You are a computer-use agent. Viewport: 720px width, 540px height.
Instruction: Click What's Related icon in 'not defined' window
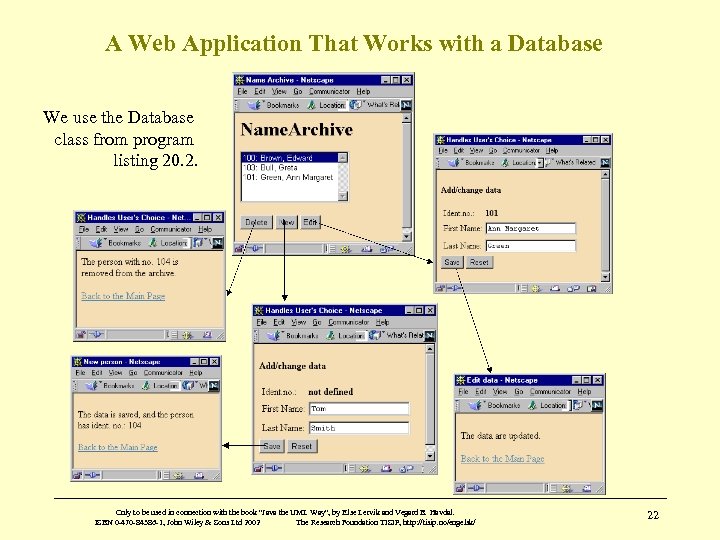(374, 336)
